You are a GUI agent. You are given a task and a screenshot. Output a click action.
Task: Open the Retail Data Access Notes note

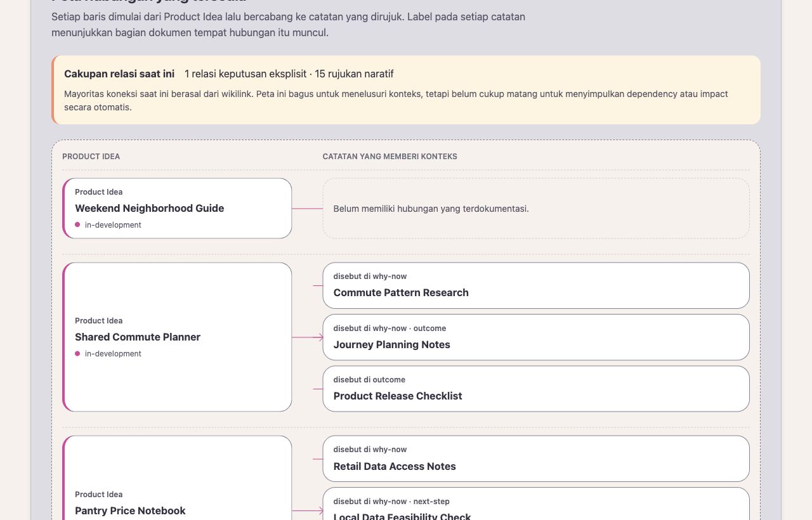point(536,458)
